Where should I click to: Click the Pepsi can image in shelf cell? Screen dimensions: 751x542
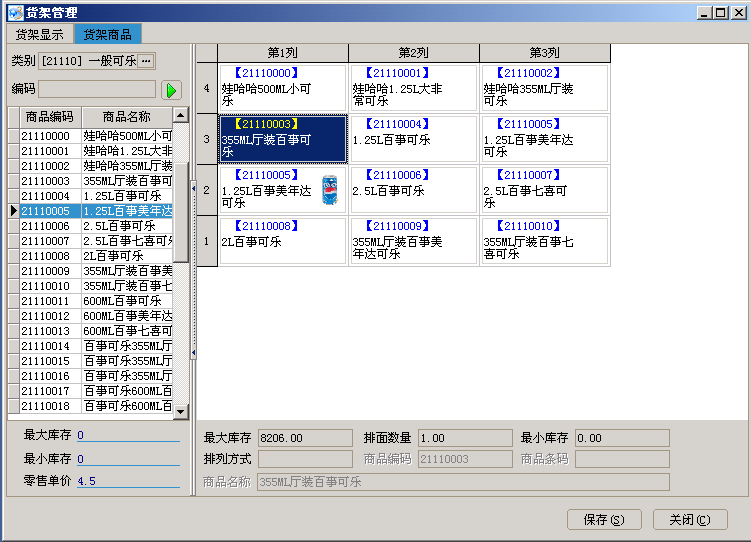pyautogui.click(x=330, y=190)
